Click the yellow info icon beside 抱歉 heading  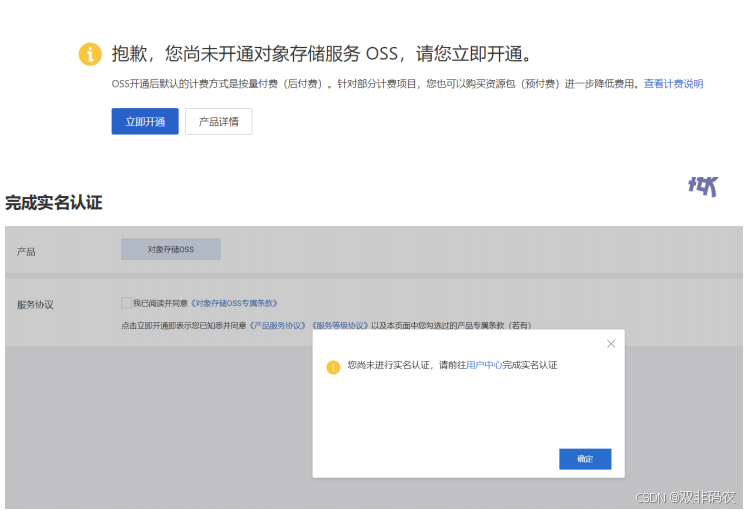(x=90, y=54)
